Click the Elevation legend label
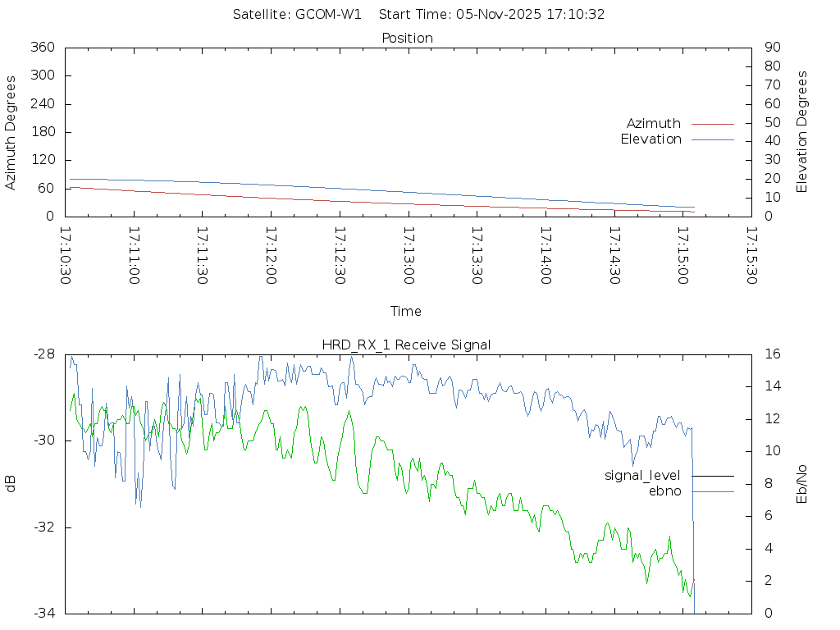Viewport: 840px width, 630px height. [x=651, y=139]
